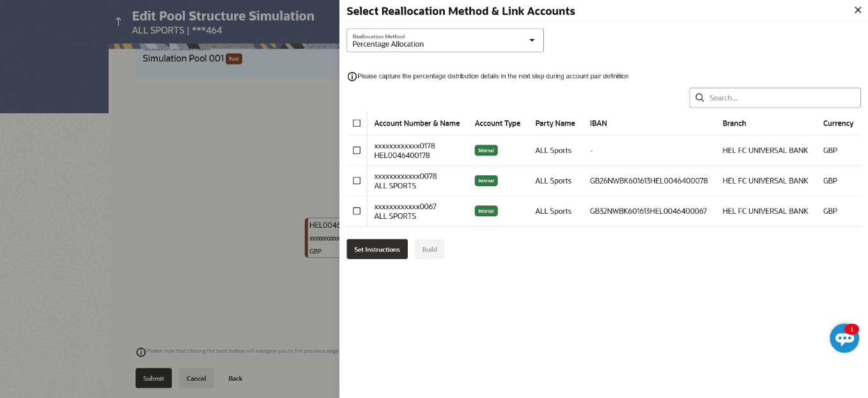Click the magnifier icon in search box
868x398 pixels.
700,98
